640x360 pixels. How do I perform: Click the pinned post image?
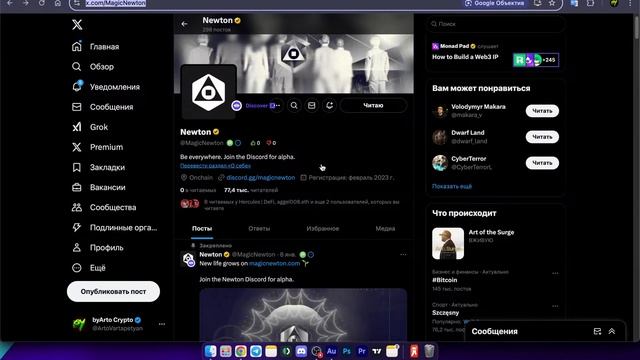click(x=303, y=314)
